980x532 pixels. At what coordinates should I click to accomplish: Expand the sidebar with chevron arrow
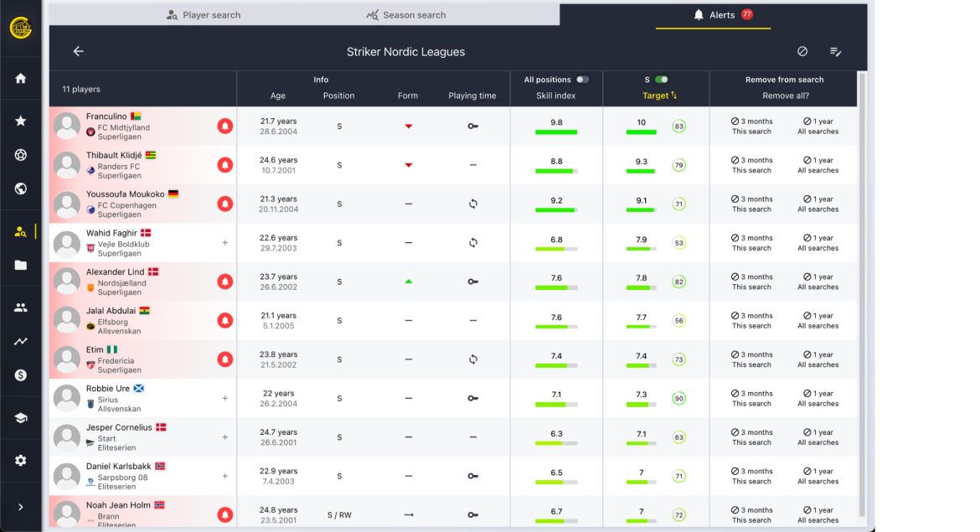tap(20, 507)
